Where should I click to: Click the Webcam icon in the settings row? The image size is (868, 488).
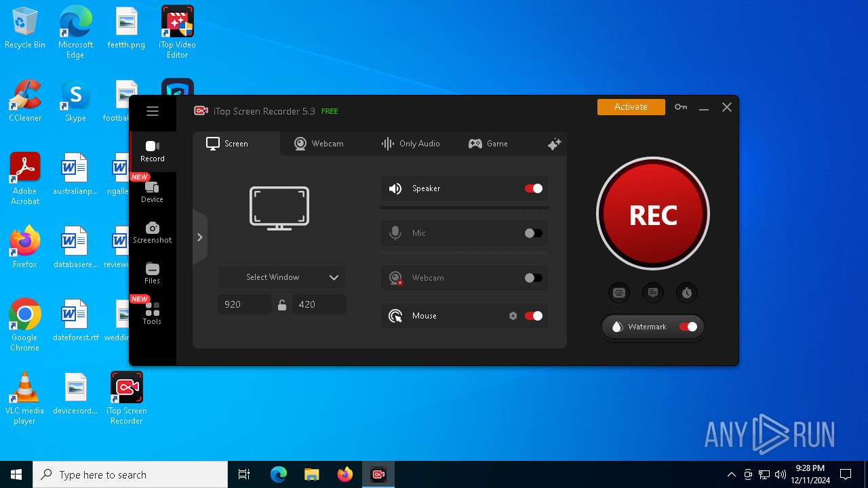[x=395, y=278]
